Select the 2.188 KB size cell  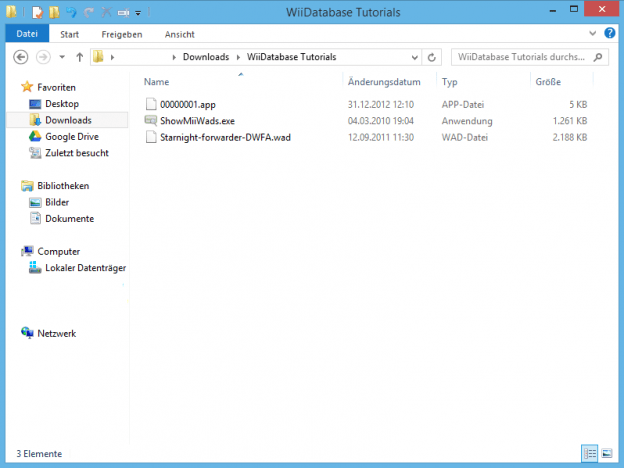(x=570, y=137)
